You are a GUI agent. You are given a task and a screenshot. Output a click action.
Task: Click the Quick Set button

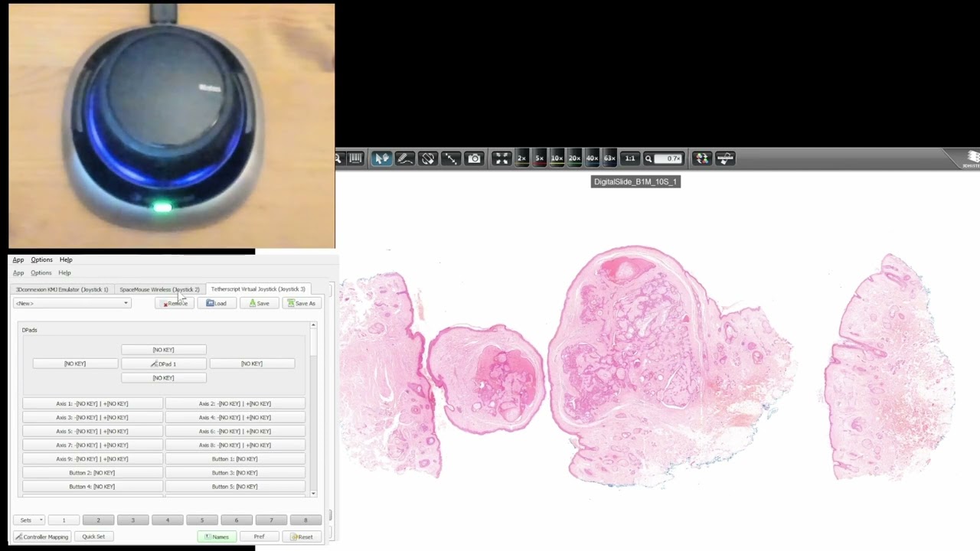[x=93, y=537]
